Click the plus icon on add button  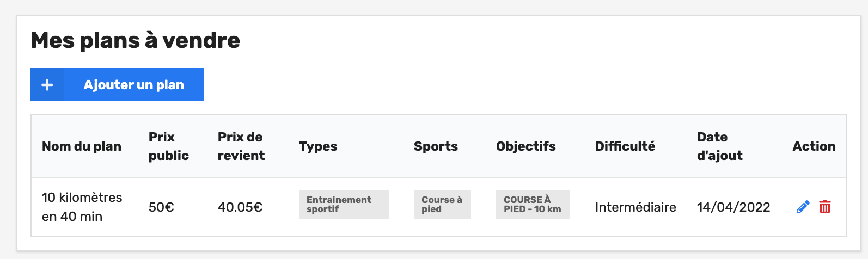pos(47,85)
